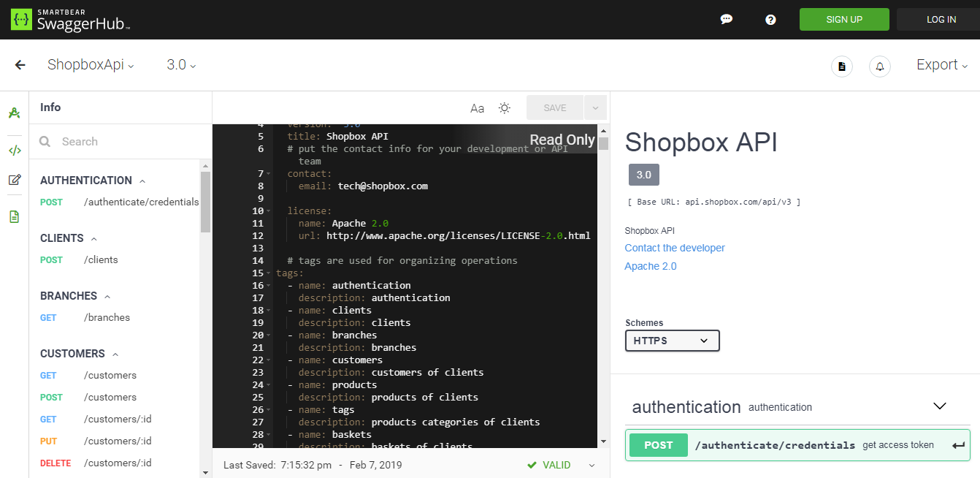The image size is (980, 478).
Task: Open the help question mark icon
Action: coord(770,20)
